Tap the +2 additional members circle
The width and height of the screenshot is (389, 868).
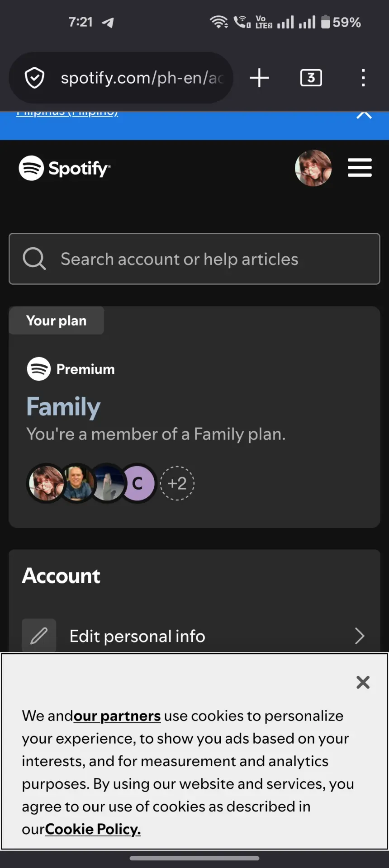(x=177, y=483)
